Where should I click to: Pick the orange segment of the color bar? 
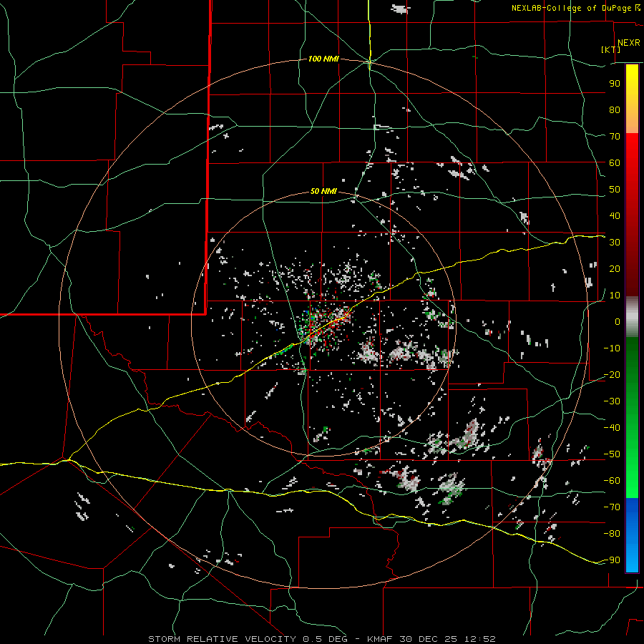[632, 119]
